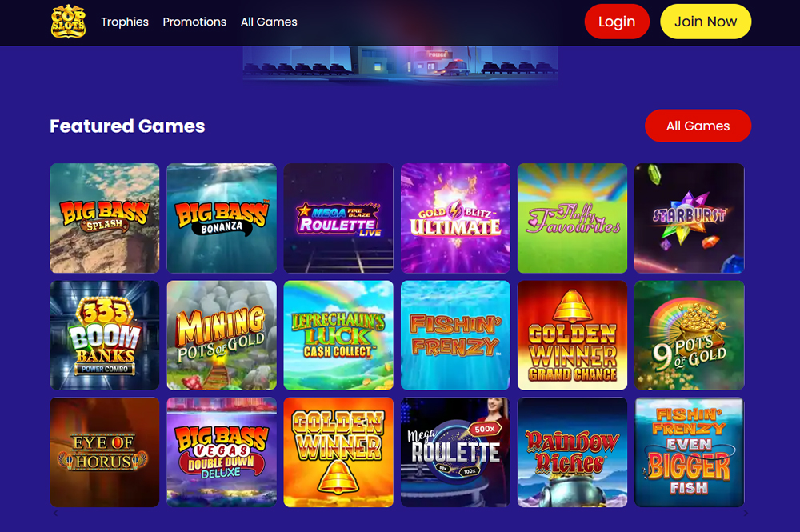Open Big Bass Splash game tile
This screenshot has width=800, height=532.
pos(105,218)
